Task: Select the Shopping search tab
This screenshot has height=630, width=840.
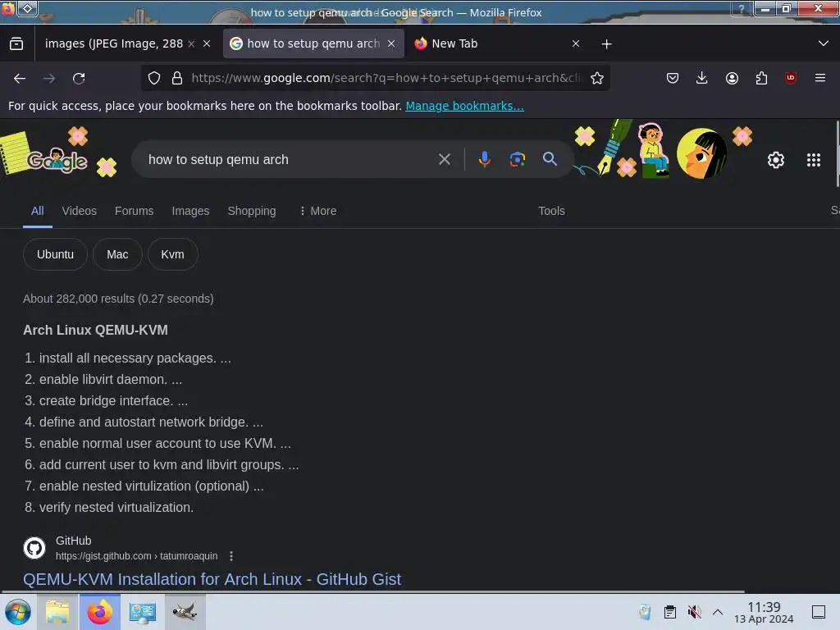Action: (252, 211)
